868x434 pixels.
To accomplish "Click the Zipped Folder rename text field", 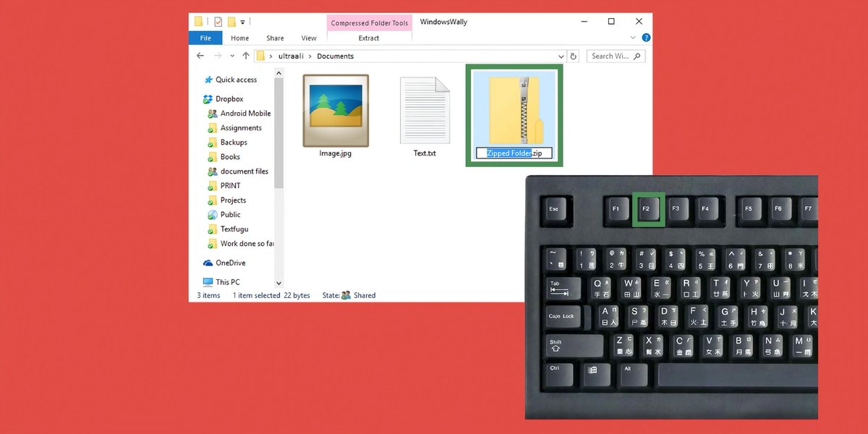I will coord(514,153).
